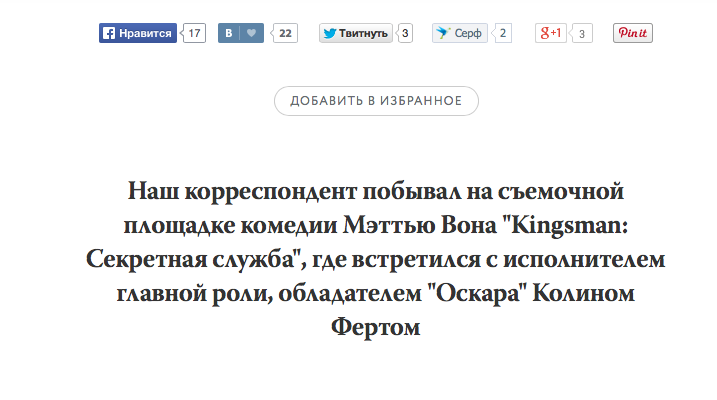Click headline word 'Фертом'
717x400 pixels.
click(x=375, y=327)
